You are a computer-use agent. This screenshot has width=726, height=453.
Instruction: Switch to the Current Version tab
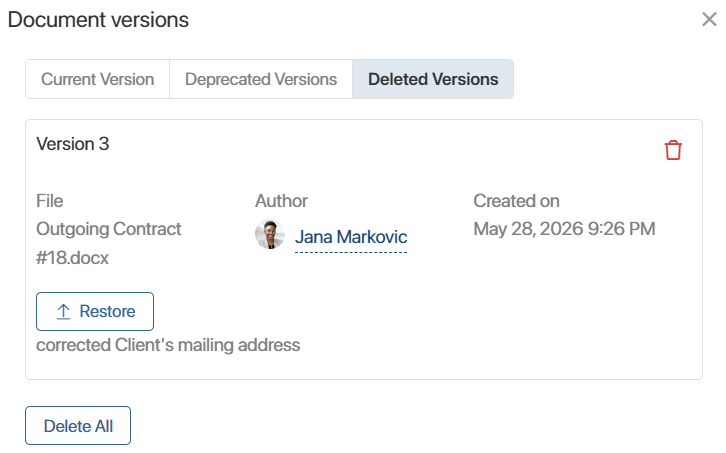[98, 79]
